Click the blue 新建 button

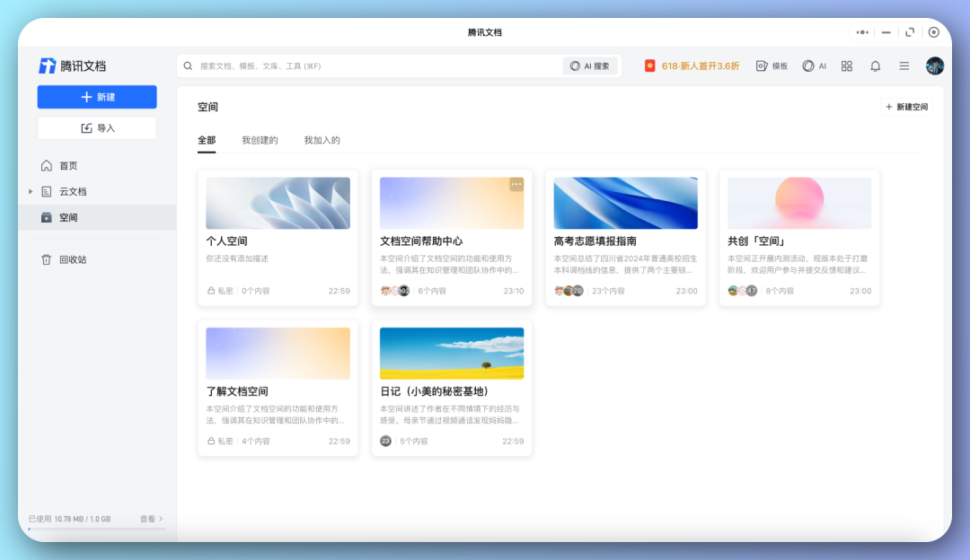point(97,97)
